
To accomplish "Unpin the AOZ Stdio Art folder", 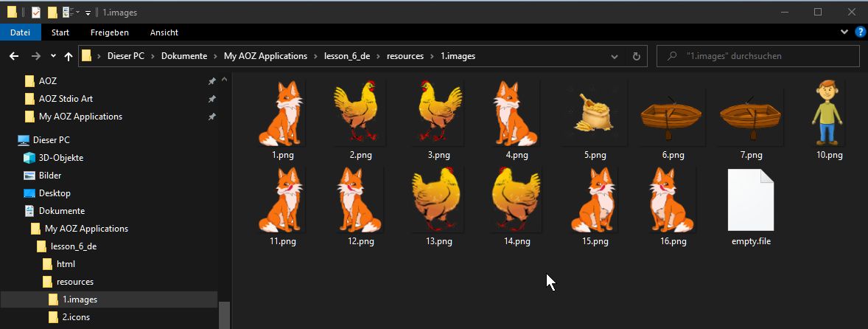I will click(211, 99).
